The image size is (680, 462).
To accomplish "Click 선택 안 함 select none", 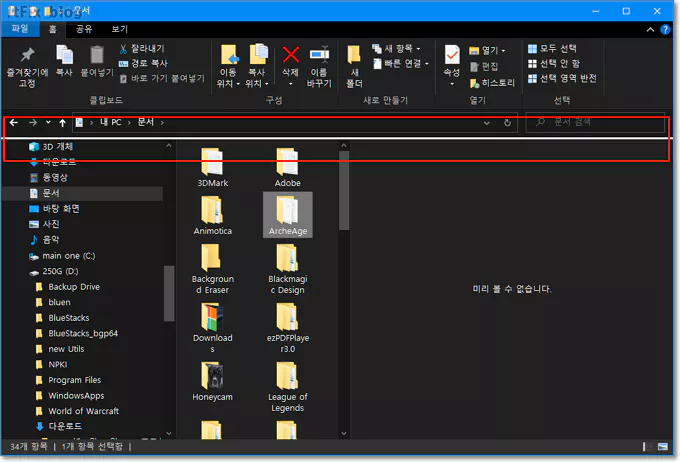I will pos(554,64).
